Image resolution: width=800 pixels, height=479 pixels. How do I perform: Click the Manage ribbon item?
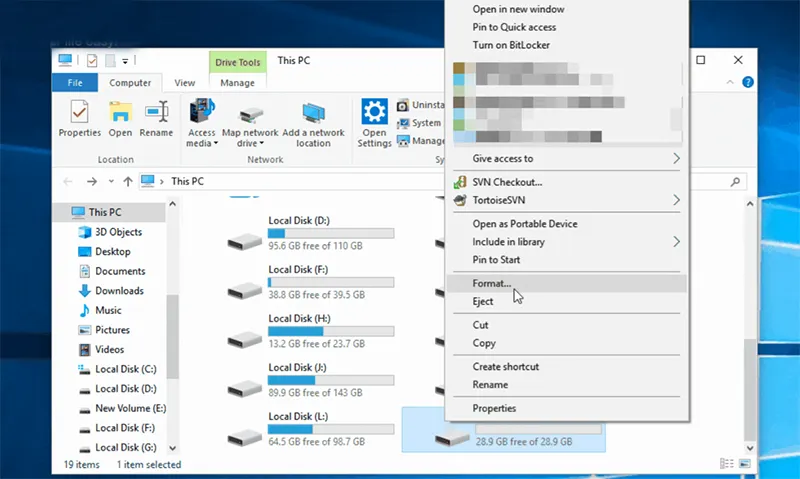click(x=421, y=141)
